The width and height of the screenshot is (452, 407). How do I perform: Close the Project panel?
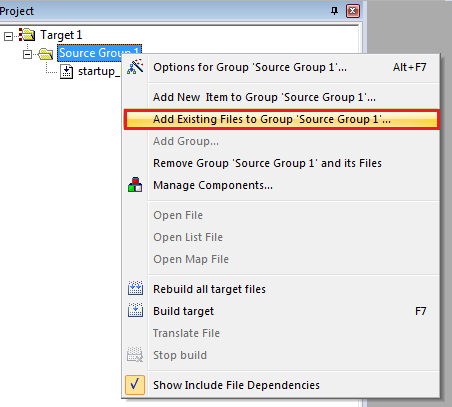[x=353, y=11]
